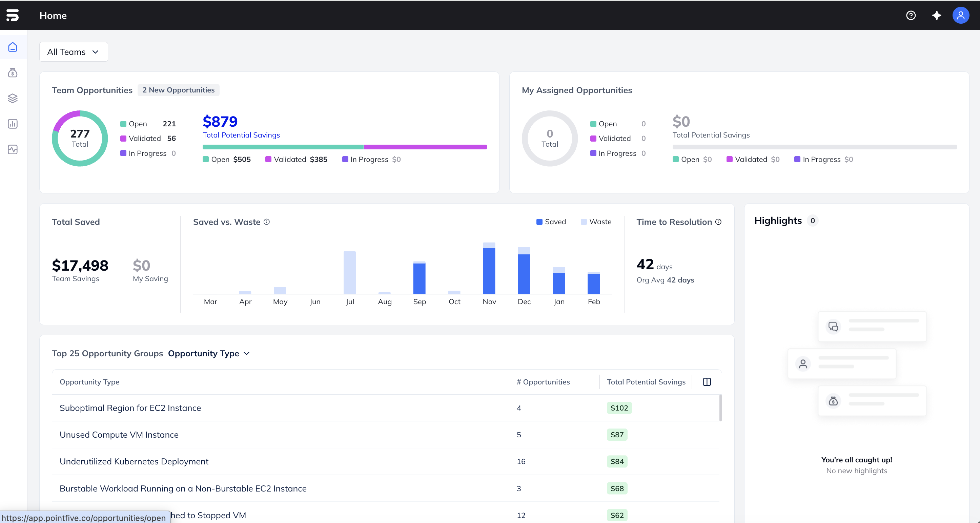Open the money bag savings sidebar icon

tap(13, 72)
